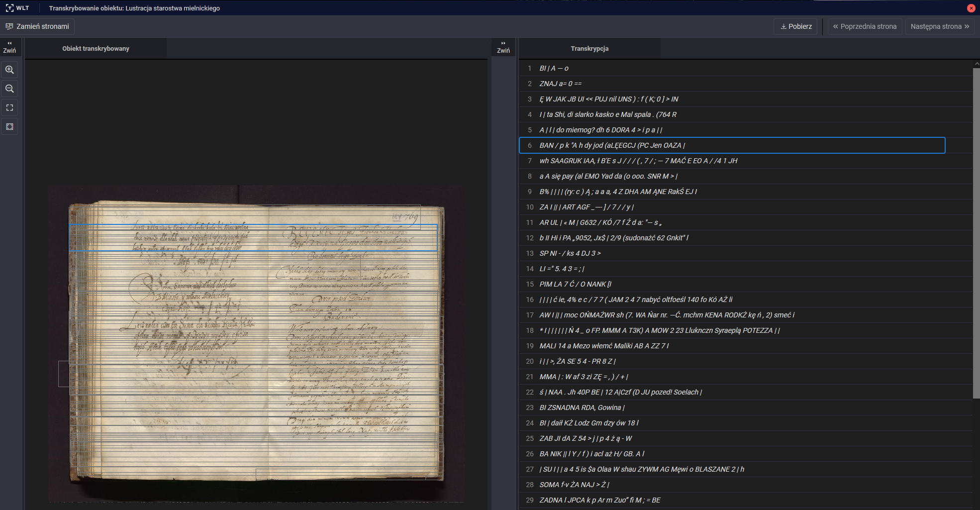Select line 10 'ZA I || | ART AGF'
The height and width of the screenshot is (510, 980).
745,207
